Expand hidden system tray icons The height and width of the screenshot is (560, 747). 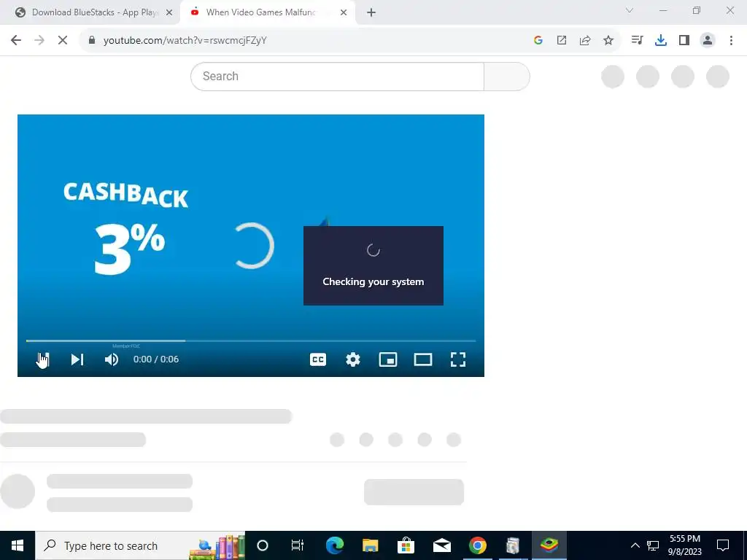point(635,545)
